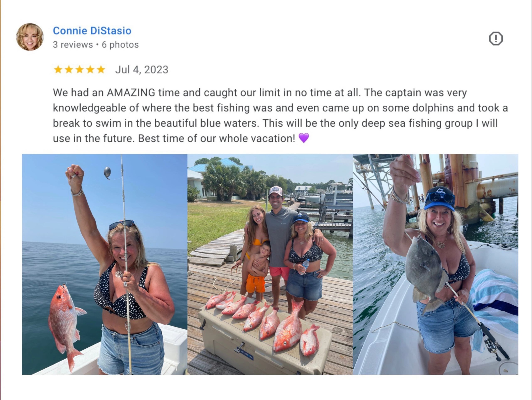Click the third gold star
Image resolution: width=532 pixels, height=400 pixels.
click(x=79, y=70)
